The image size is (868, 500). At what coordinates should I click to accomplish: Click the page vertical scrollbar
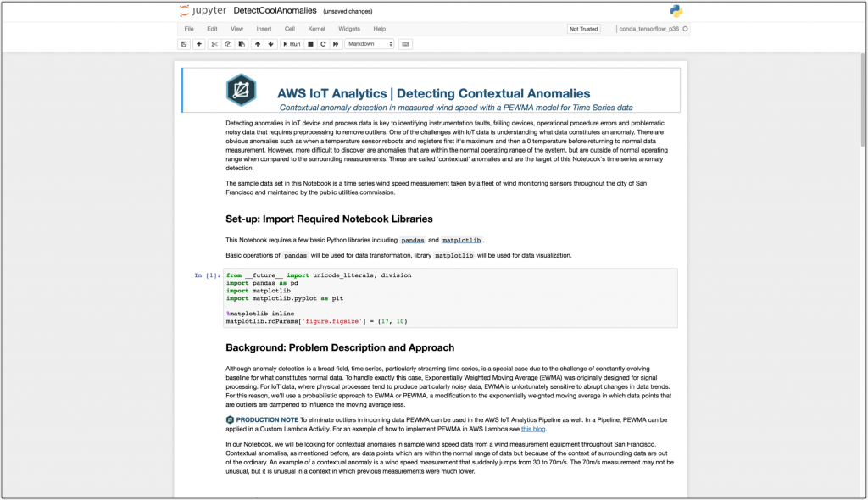tap(862, 100)
